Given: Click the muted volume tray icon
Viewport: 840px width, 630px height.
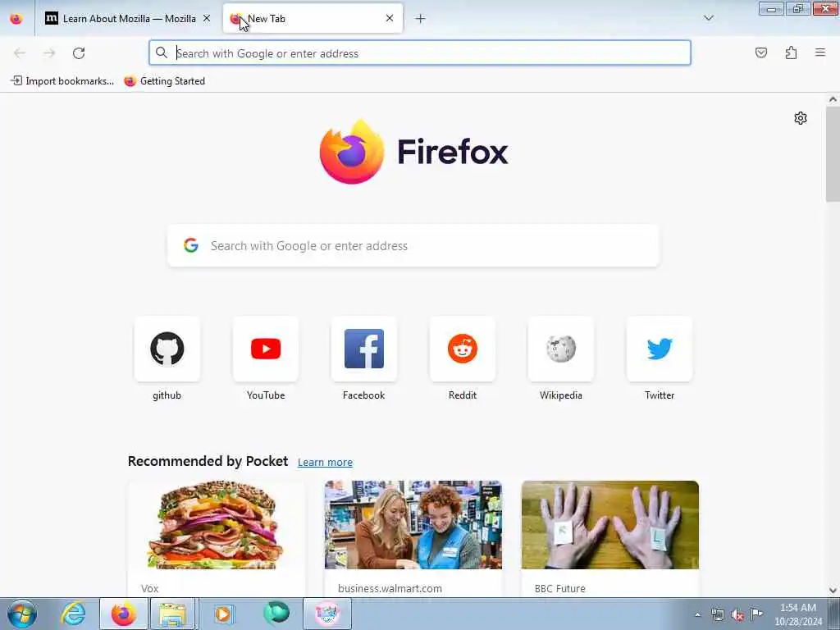Looking at the screenshot, I should coord(737,615).
